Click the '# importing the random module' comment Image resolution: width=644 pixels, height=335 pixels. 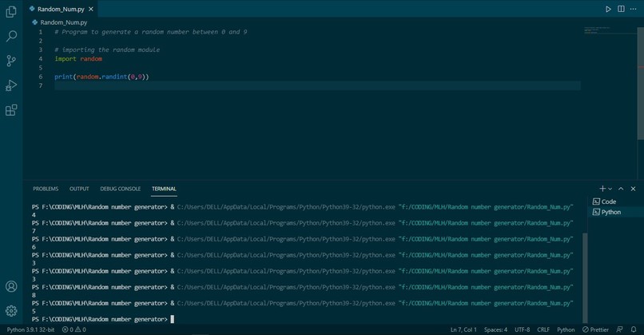(x=107, y=50)
